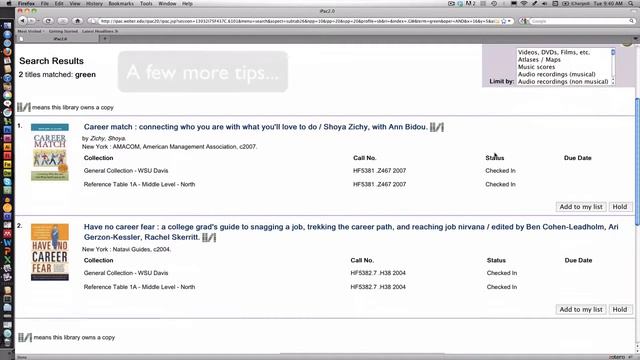Bookmark this page with the star icon

tap(504, 21)
